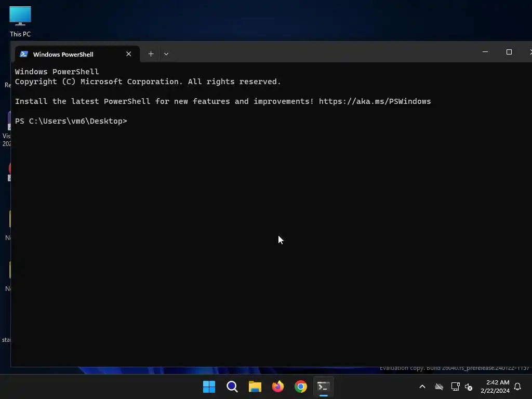Screen dimensions: 532x399
Task: Open a new terminal tab
Action: 151,54
